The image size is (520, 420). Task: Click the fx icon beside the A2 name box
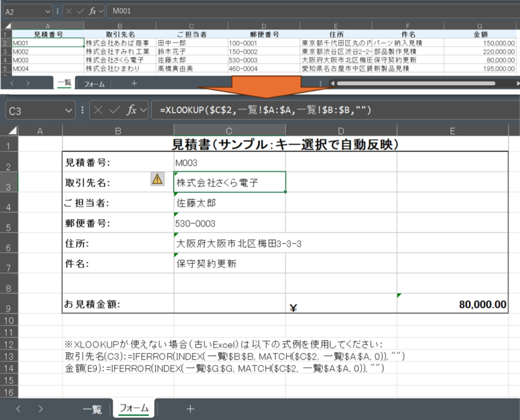click(92, 11)
